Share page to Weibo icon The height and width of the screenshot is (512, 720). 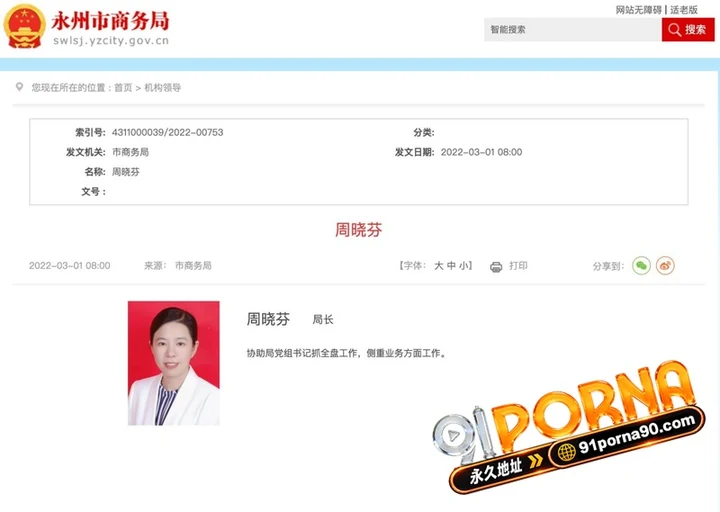point(665,265)
